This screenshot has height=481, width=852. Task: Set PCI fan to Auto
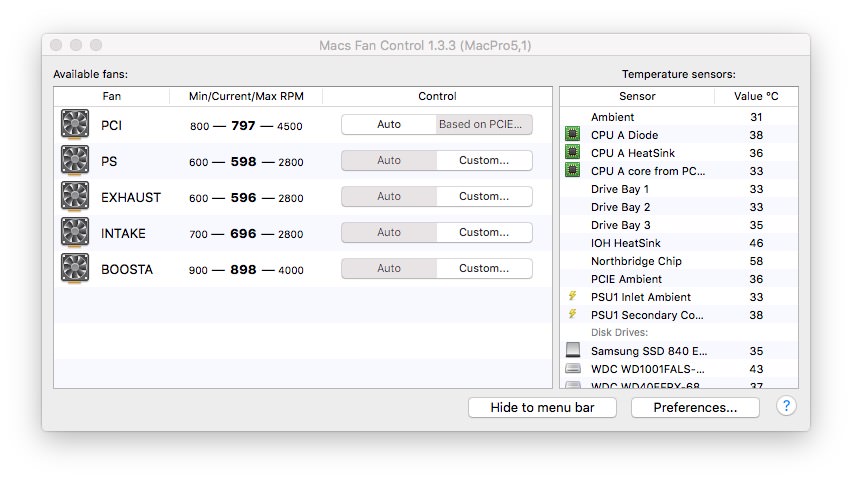[x=389, y=124]
